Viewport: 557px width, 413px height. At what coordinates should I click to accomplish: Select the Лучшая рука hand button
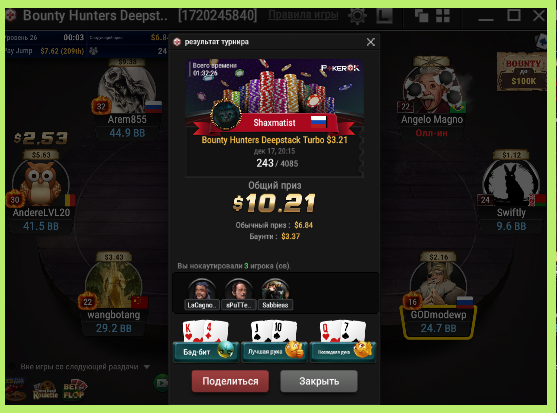coord(274,352)
